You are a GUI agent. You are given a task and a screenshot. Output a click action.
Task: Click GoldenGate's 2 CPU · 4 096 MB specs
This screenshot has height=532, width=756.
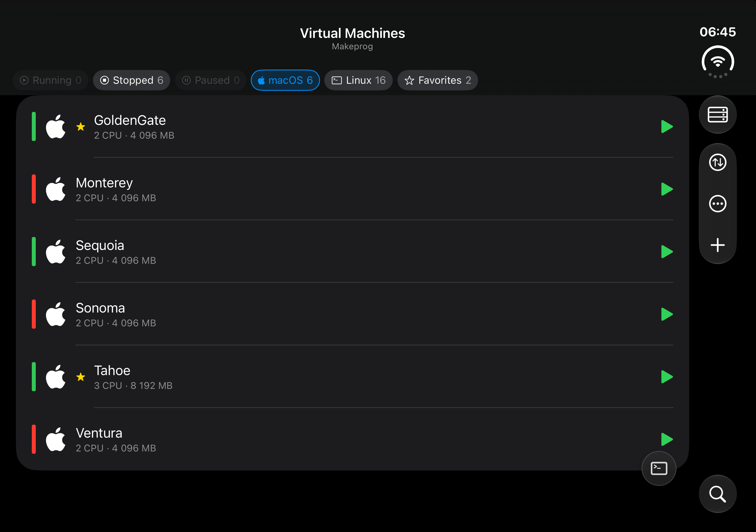click(134, 135)
